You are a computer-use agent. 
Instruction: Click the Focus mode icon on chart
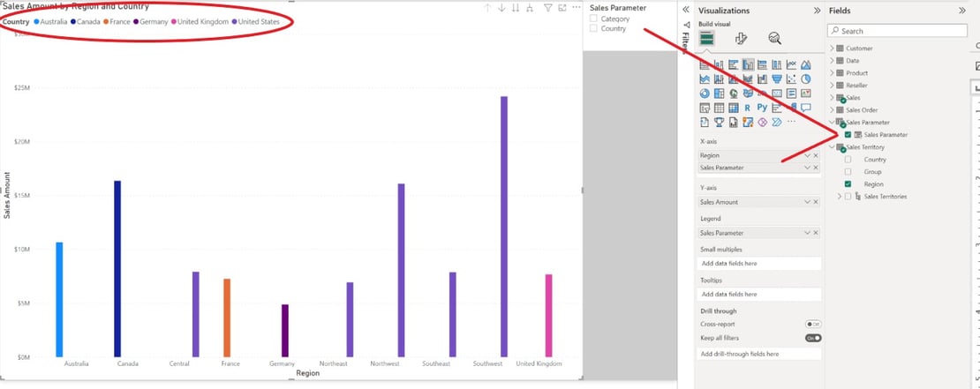pos(562,8)
